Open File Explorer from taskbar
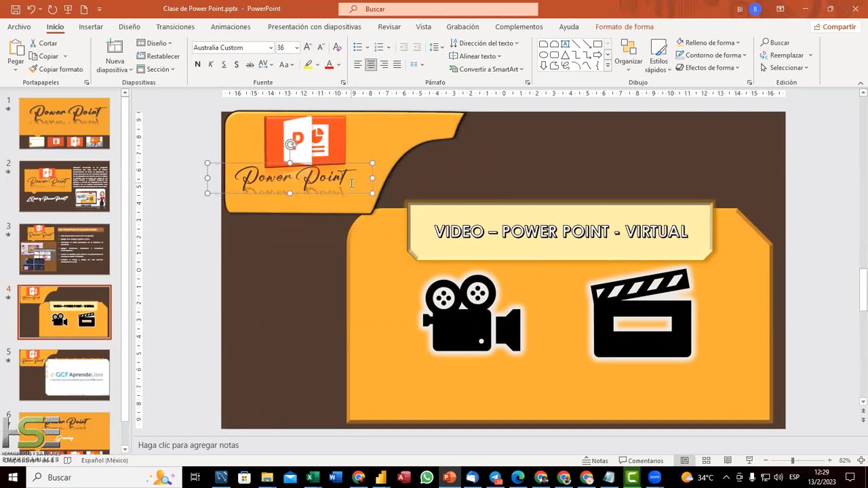Screen dimensions: 868x488 coord(267,477)
